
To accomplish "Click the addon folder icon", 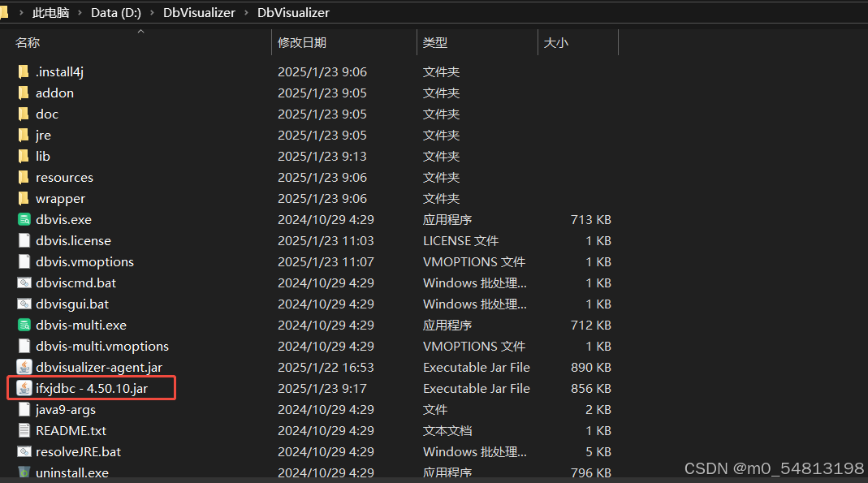I will click(x=24, y=93).
